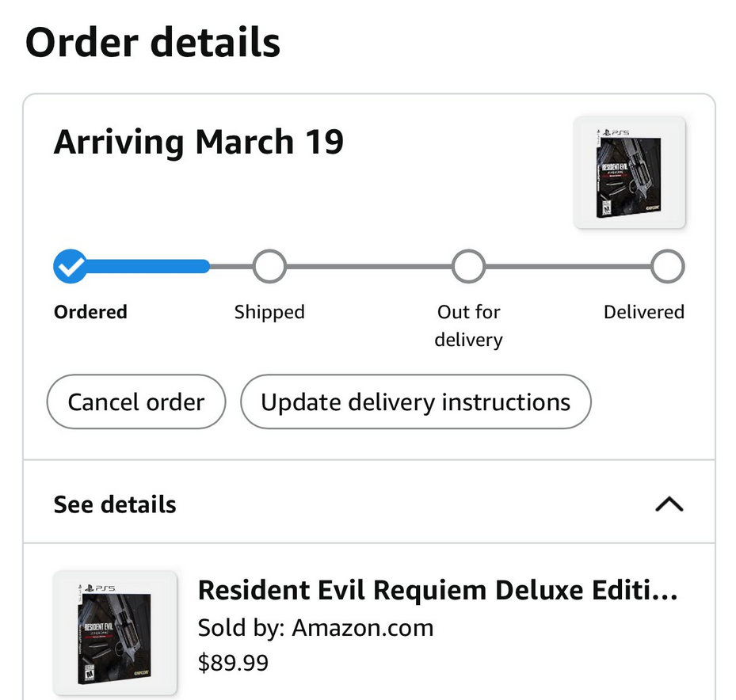Click the Out for delivery step circle
736x700 pixels.
(468, 267)
